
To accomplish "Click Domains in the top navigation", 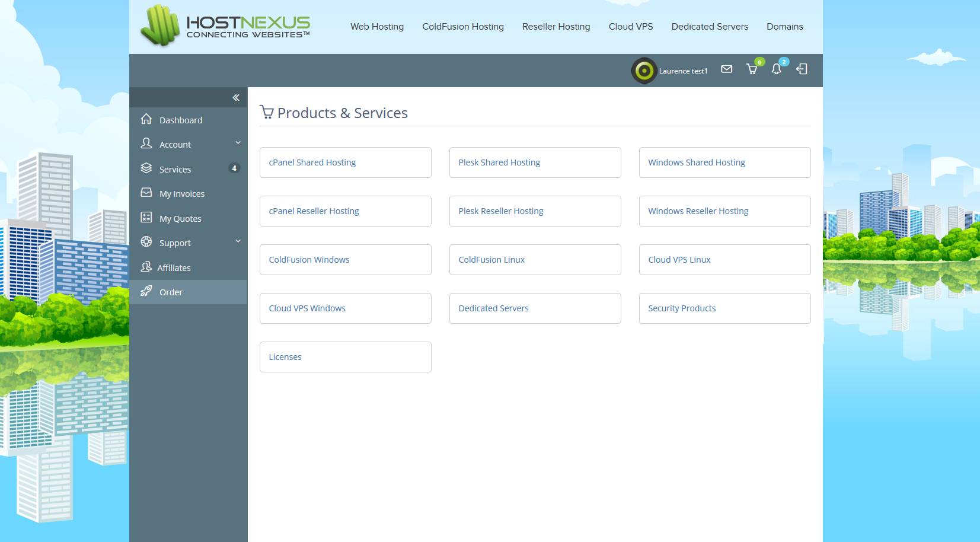I will pyautogui.click(x=784, y=27).
